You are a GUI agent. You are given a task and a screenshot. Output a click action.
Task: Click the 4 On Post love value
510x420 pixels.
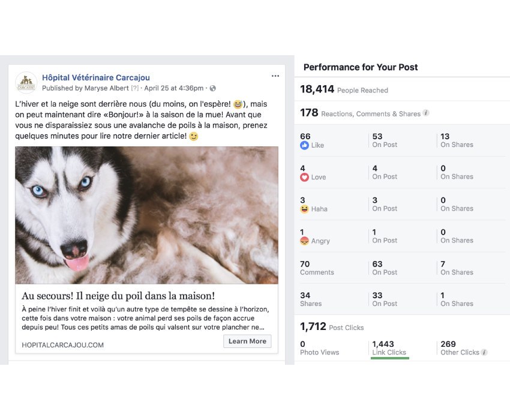click(x=385, y=172)
